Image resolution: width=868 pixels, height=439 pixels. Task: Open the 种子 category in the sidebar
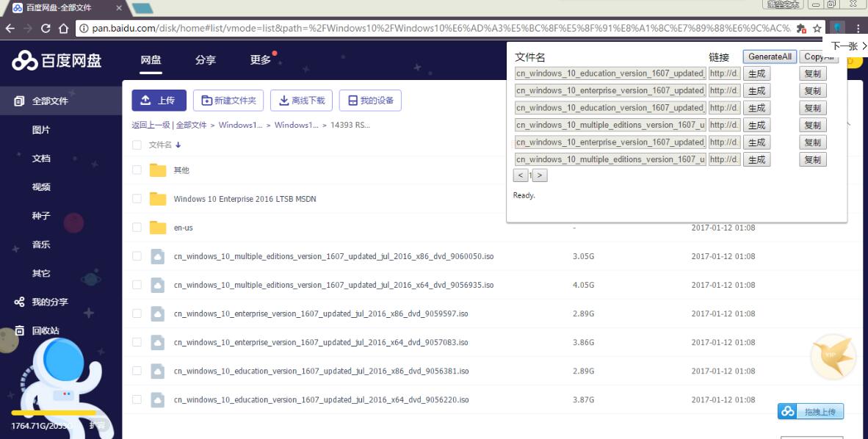tap(41, 216)
